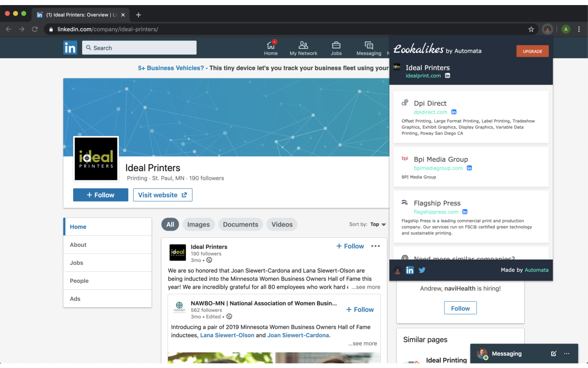
Task: Follow Ideal Printers with the blue button
Action: click(101, 195)
